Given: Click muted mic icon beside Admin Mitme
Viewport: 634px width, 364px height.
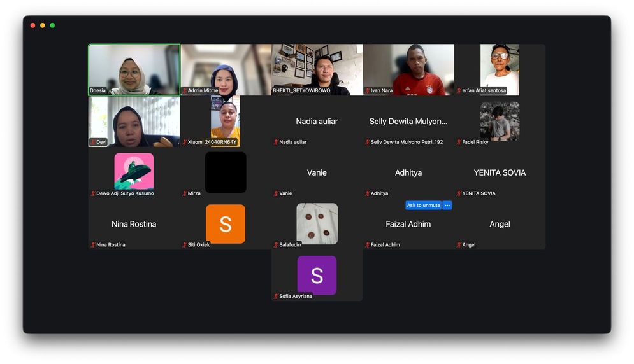Looking at the screenshot, I should [x=185, y=91].
